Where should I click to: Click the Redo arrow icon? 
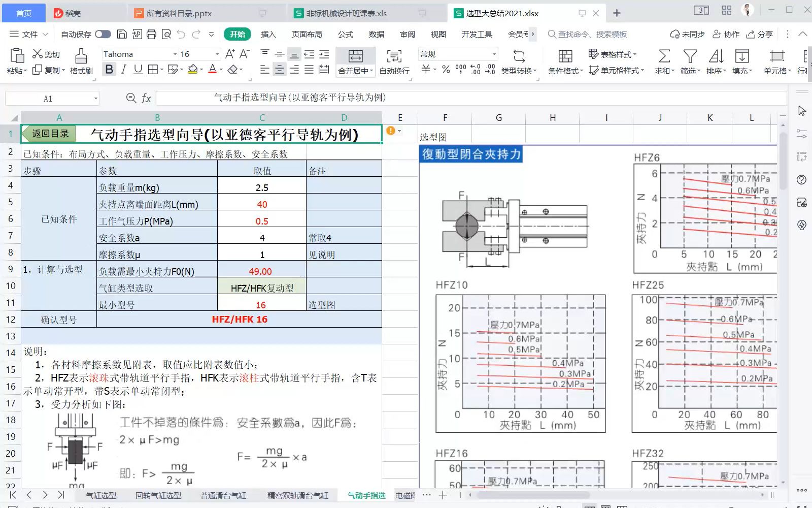pos(196,34)
